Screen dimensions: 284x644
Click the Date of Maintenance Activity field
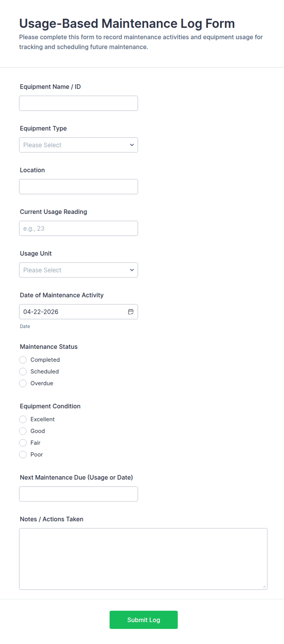tap(70, 312)
